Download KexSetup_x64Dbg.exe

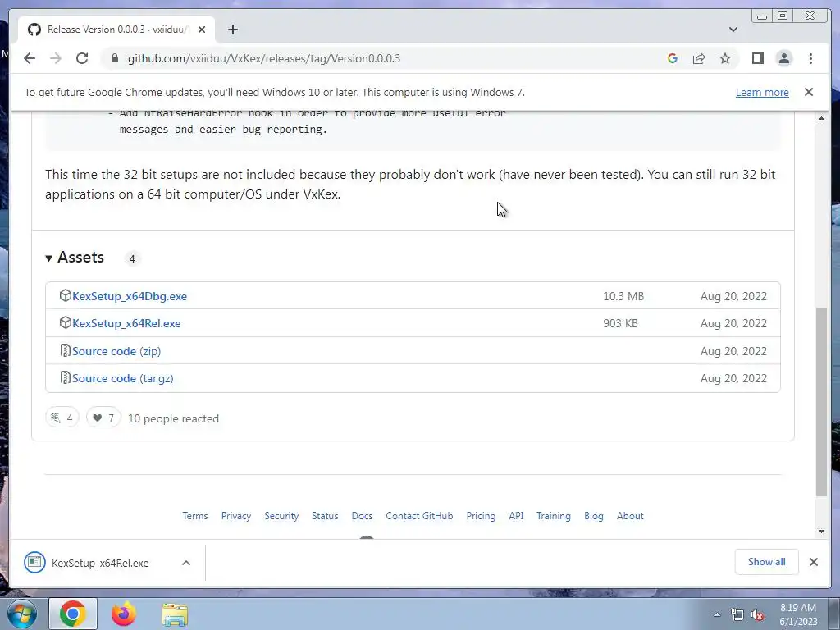click(x=129, y=296)
